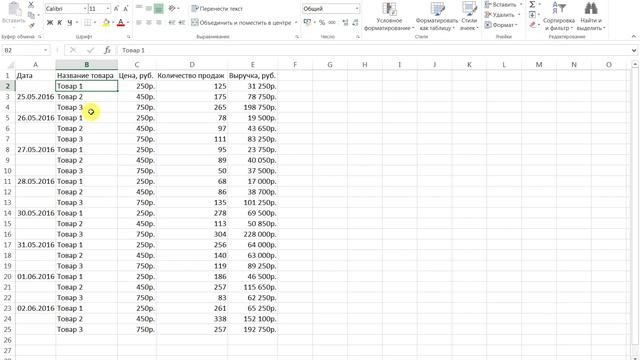Click the Format (Формат) cells button

pyautogui.click(x=501, y=25)
